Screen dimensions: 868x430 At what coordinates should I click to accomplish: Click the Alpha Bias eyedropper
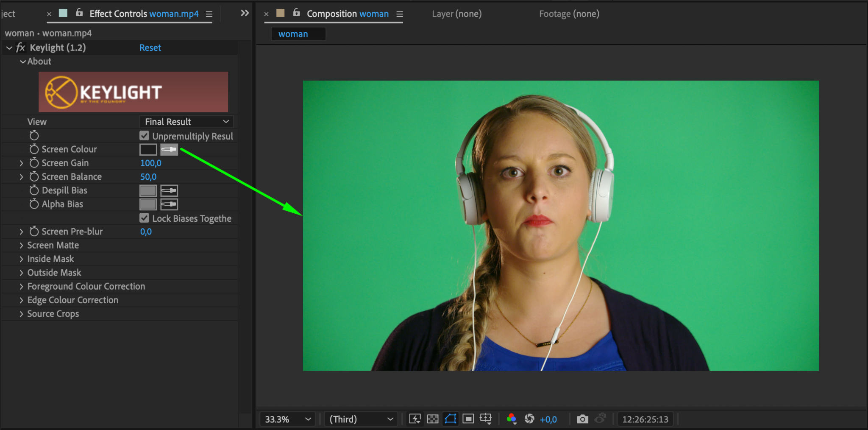point(169,204)
